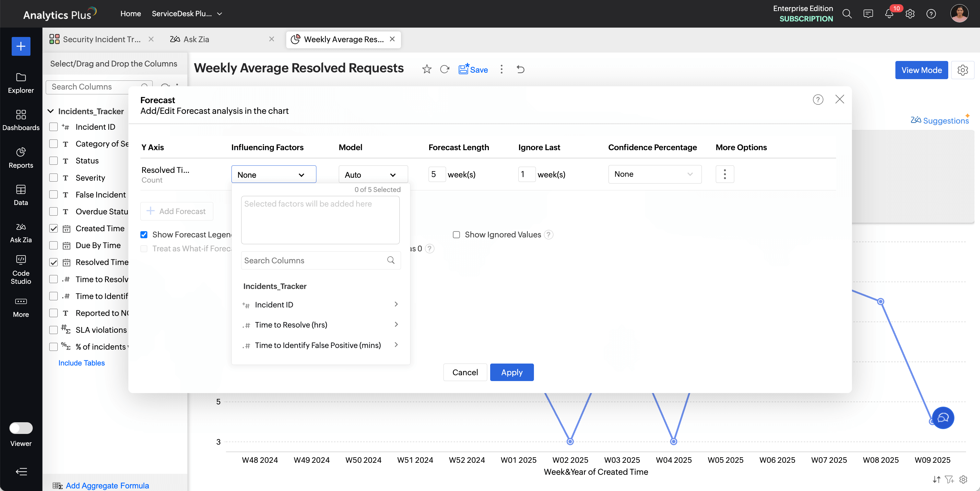Screen dimensions: 980x491
Task: Click the notifications bell icon
Action: point(889,14)
